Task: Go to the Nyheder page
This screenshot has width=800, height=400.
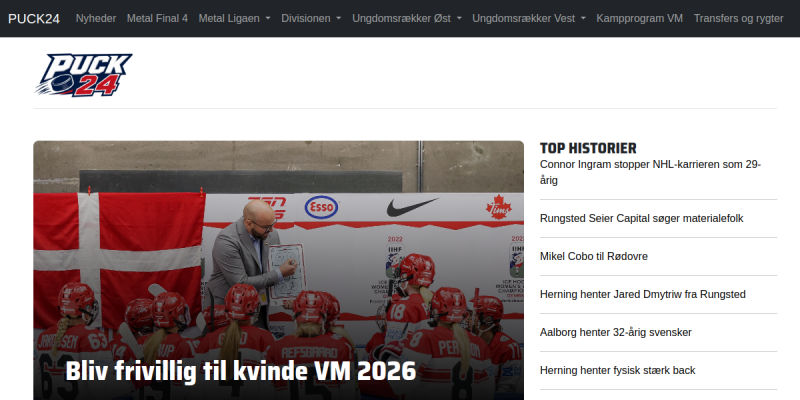Action: (96, 18)
